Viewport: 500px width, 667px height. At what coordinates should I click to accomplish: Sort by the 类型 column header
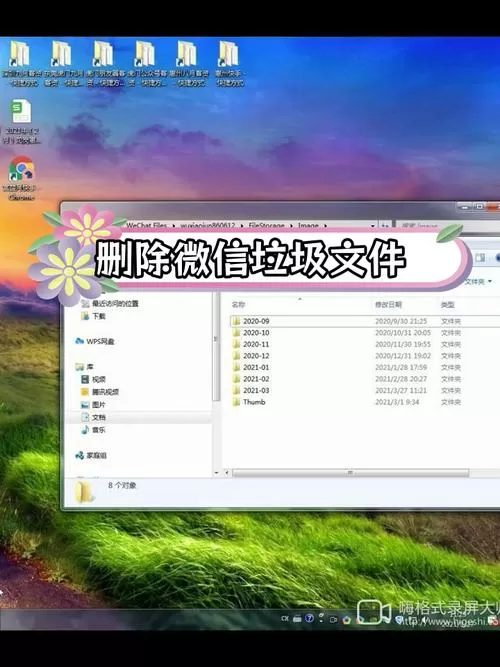(x=447, y=305)
